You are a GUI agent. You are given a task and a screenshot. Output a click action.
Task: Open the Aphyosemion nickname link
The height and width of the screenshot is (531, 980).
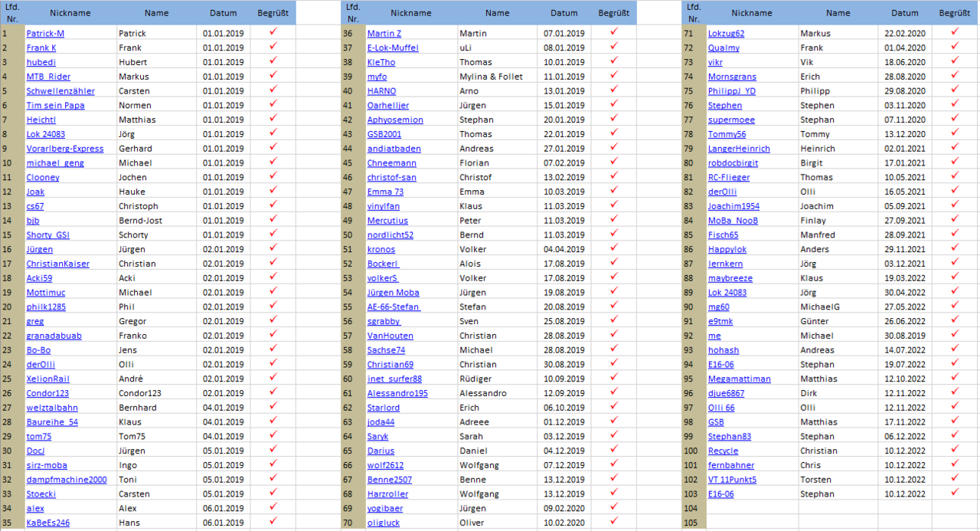395,120
